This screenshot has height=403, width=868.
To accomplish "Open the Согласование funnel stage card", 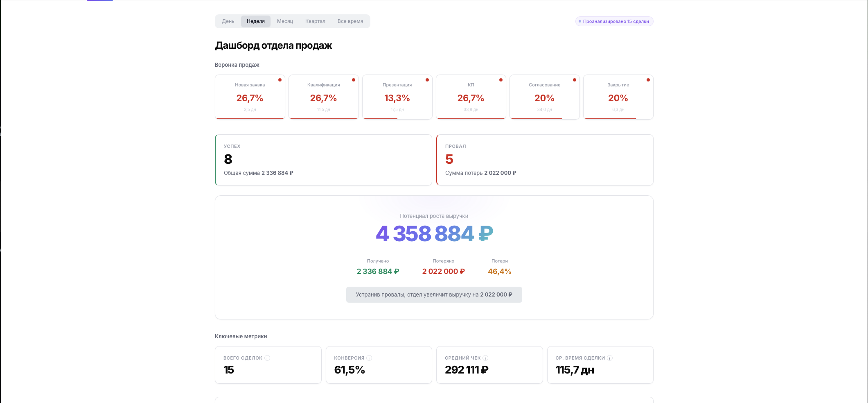I will tap(544, 97).
